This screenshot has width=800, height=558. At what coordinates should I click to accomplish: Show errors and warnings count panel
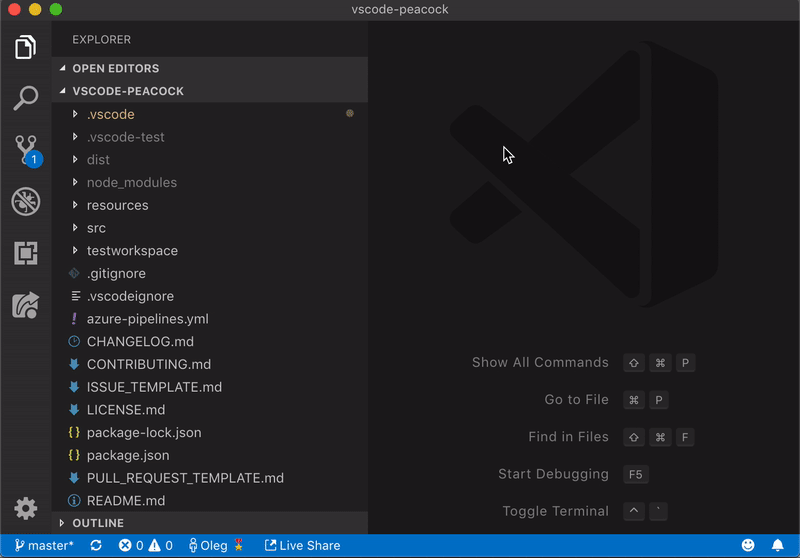[146, 546]
